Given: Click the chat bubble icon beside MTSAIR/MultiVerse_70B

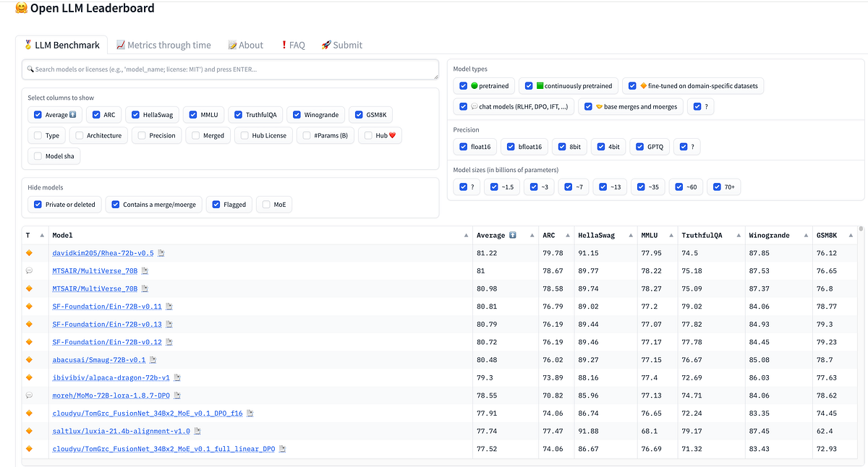Looking at the screenshot, I should 29,270.
